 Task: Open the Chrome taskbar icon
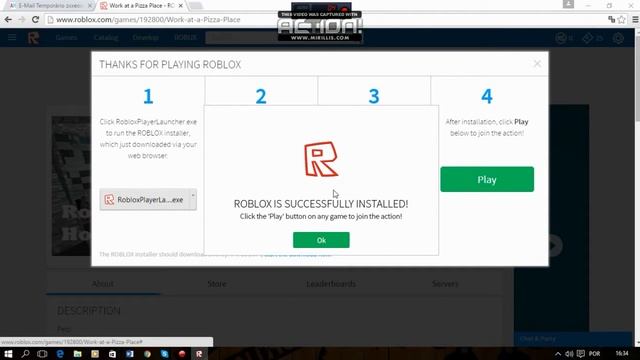[147, 353]
